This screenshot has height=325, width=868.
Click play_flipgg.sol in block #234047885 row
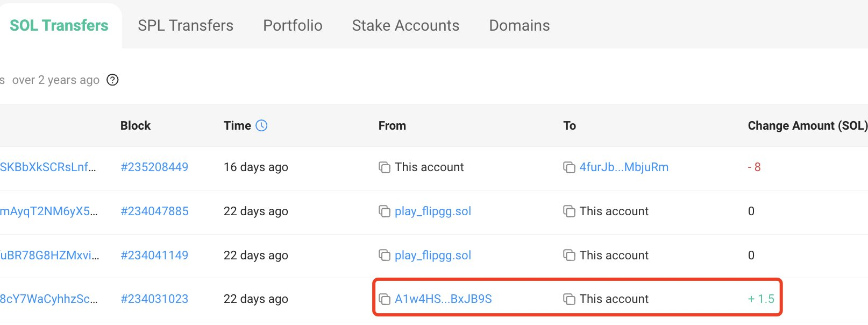tap(433, 211)
